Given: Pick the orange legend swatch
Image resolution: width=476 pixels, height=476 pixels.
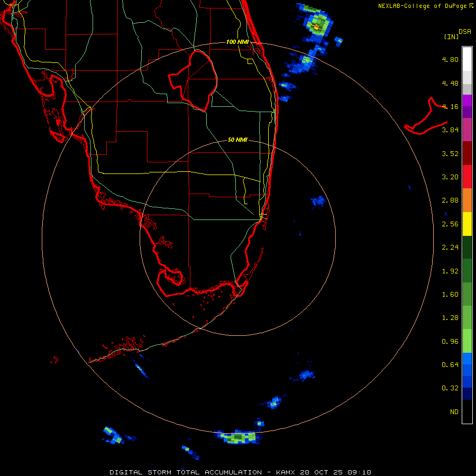Looking at the screenshot, I should pyautogui.click(x=467, y=200).
